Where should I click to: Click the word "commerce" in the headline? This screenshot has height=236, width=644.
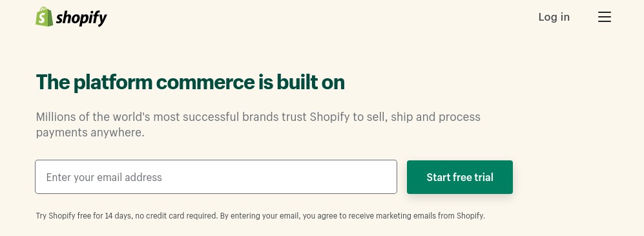[x=205, y=82]
